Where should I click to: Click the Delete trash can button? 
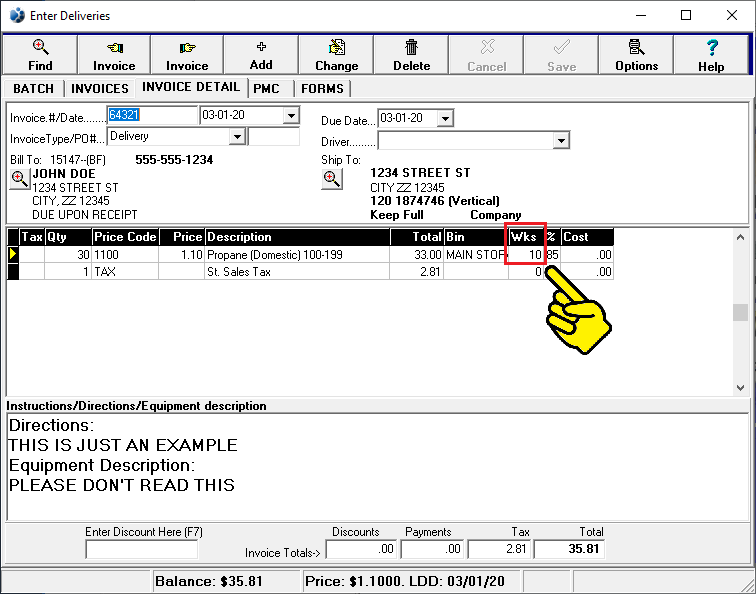411,54
